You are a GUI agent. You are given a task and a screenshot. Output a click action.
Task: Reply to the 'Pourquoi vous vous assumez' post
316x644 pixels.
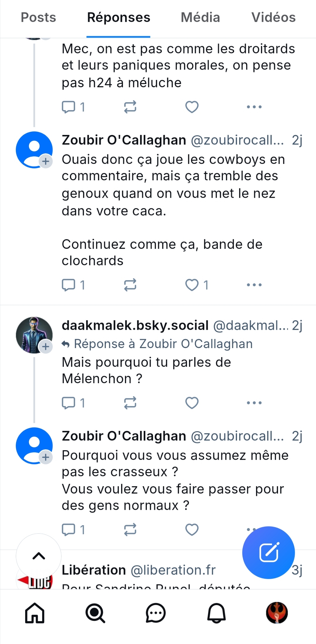coord(69,530)
